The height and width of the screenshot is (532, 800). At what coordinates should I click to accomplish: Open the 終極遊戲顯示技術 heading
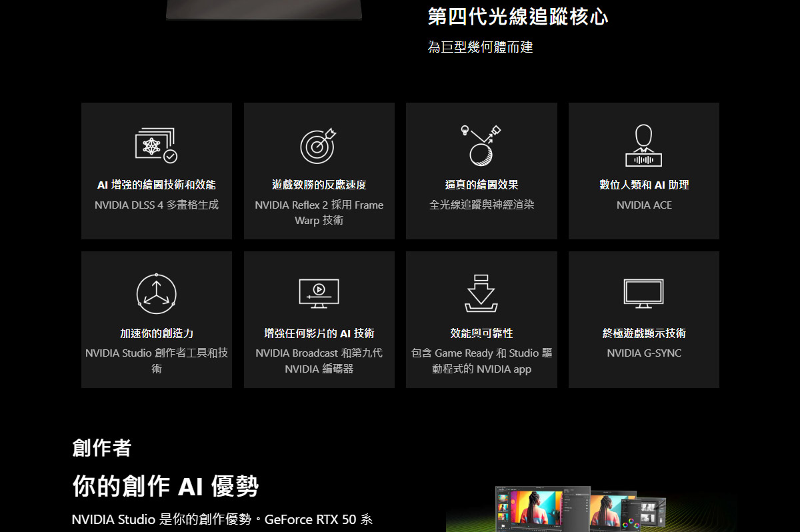coord(644,333)
